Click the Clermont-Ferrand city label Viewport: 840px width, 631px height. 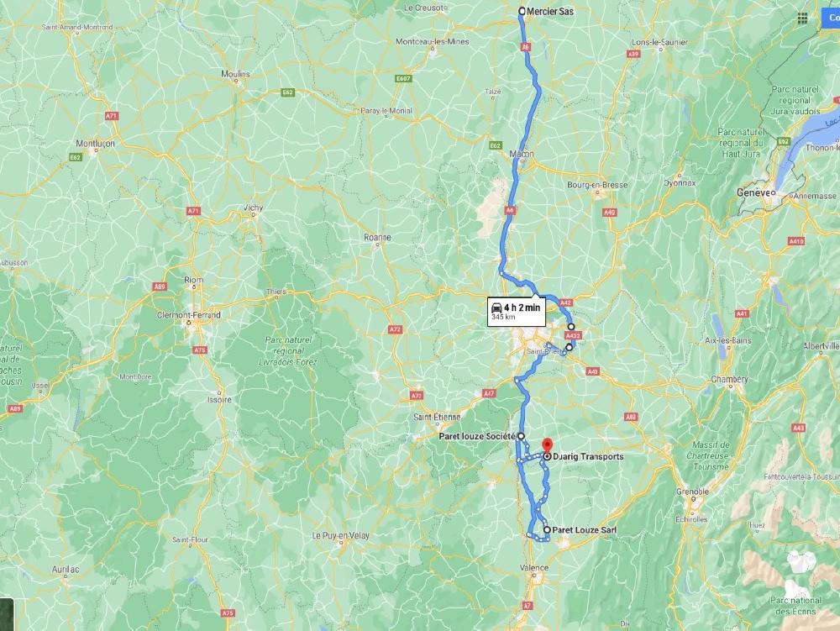[x=188, y=315]
